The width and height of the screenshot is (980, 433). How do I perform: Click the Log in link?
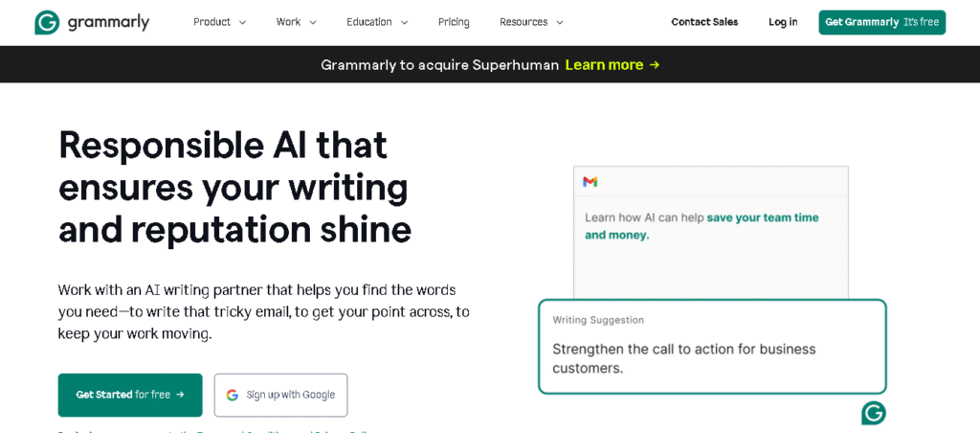(783, 22)
